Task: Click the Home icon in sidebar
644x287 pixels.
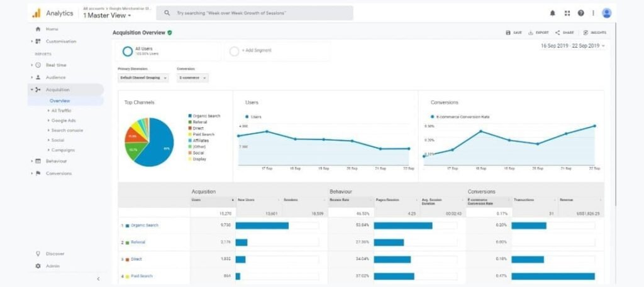Action: (38, 30)
